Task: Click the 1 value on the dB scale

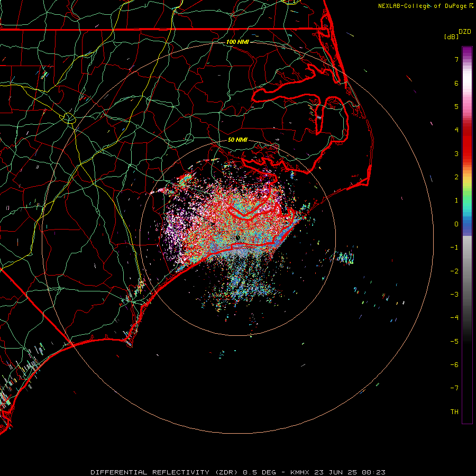Action: tap(456, 200)
